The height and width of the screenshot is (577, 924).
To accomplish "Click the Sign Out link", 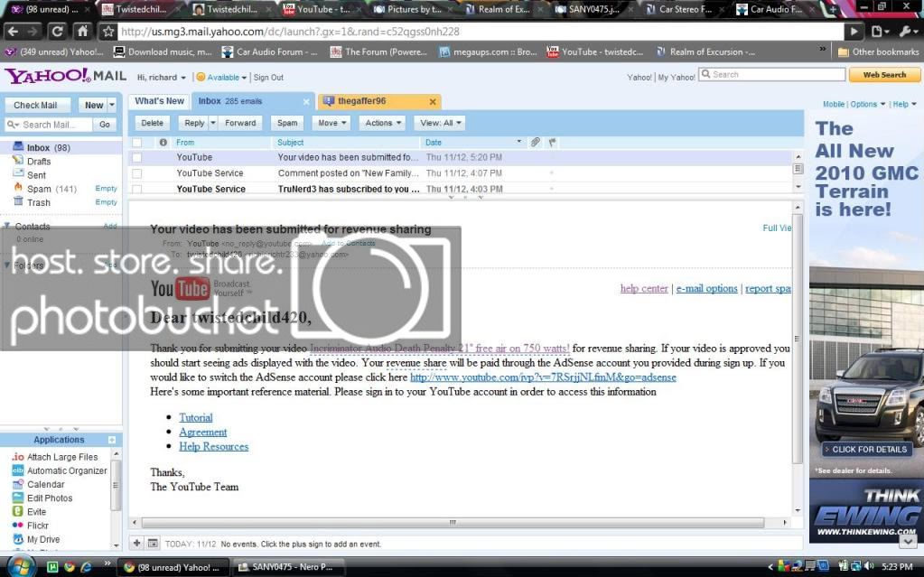I will [x=268, y=78].
